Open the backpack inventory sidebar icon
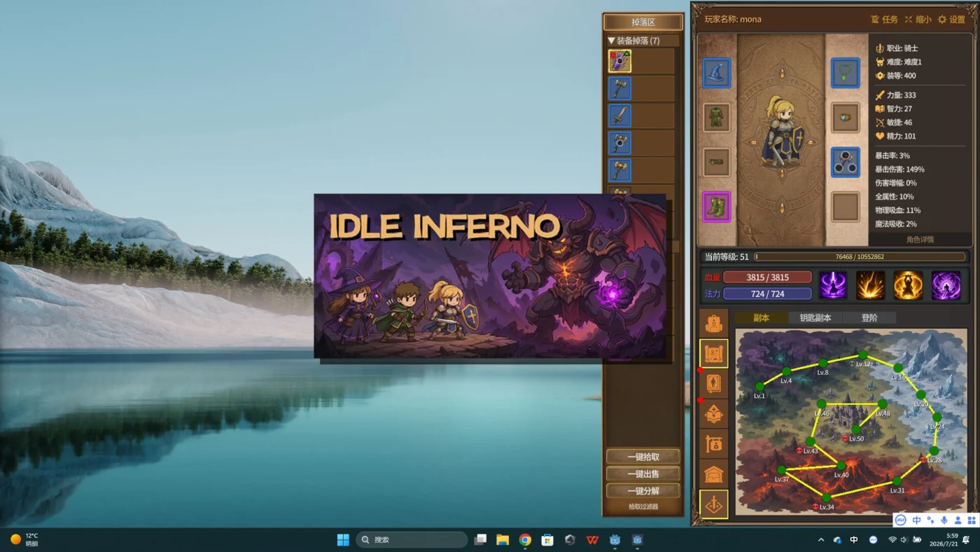980x552 pixels. tap(714, 324)
